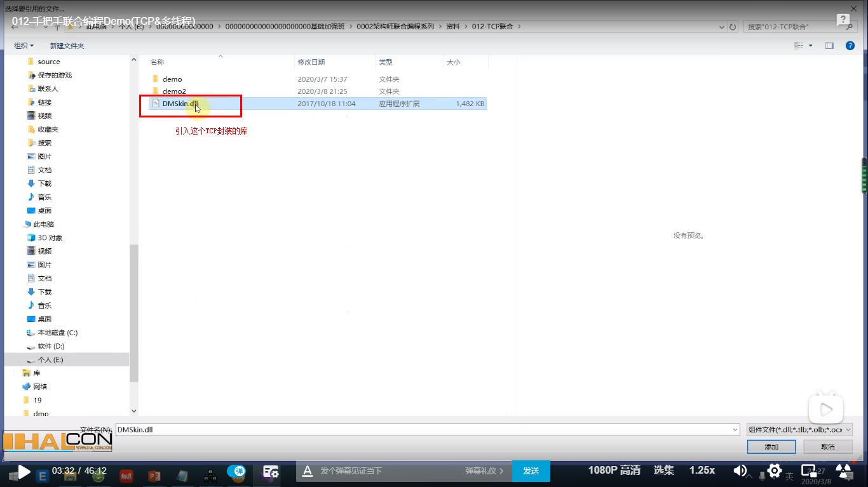Viewport: 868px width, 487px height.
Task: Open the video playback settings gear
Action: pyautogui.click(x=774, y=471)
